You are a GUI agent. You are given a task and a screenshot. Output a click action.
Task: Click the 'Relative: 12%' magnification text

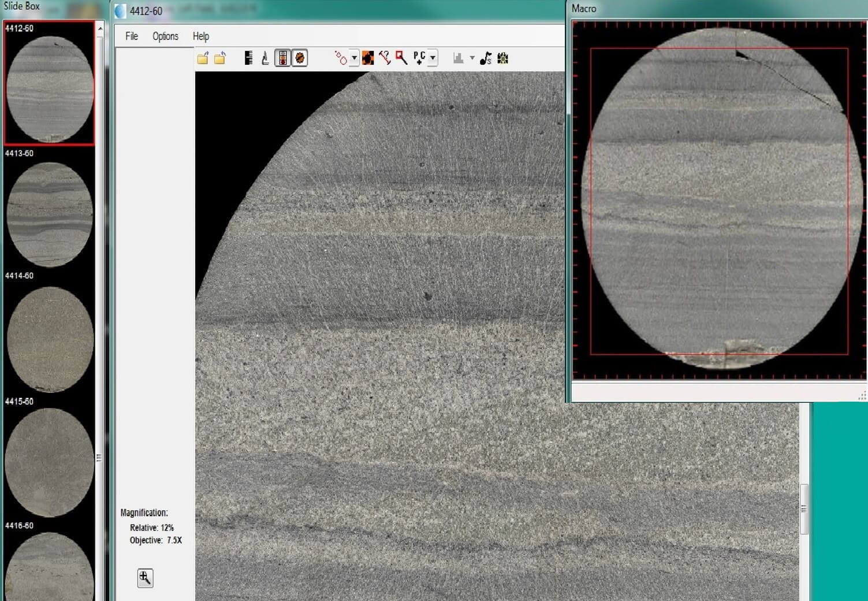point(152,528)
